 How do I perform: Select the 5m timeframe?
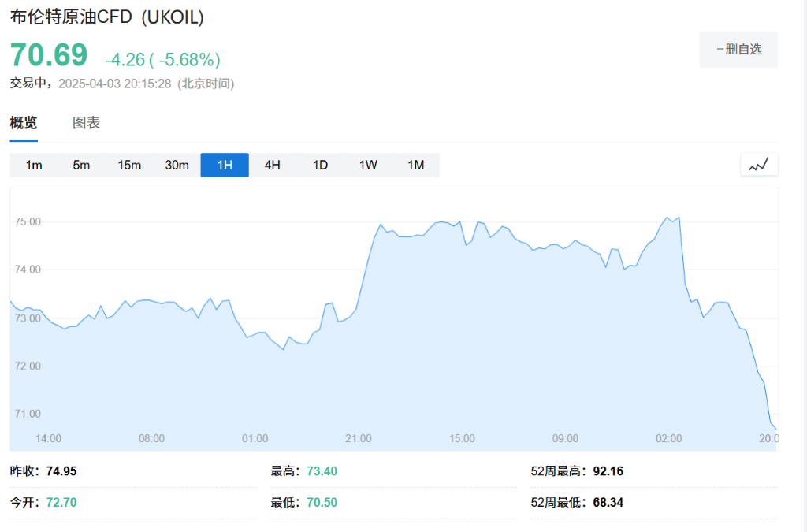pos(81,166)
